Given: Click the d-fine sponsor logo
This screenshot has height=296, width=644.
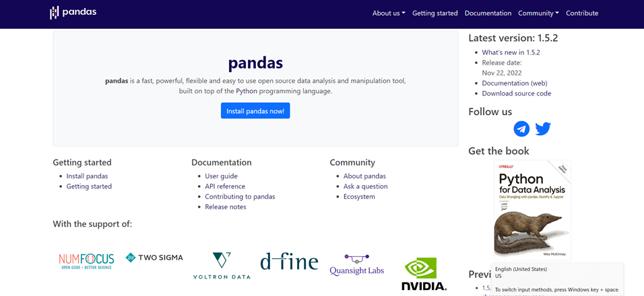Looking at the screenshot, I should [x=289, y=261].
